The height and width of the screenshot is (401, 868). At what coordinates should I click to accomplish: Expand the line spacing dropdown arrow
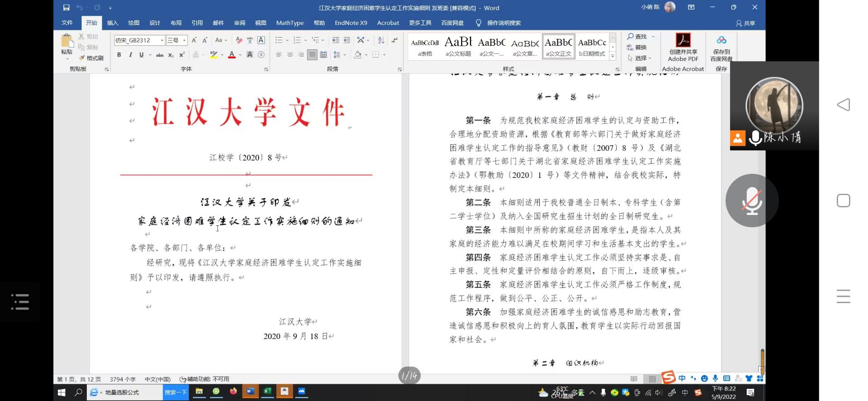coord(345,55)
